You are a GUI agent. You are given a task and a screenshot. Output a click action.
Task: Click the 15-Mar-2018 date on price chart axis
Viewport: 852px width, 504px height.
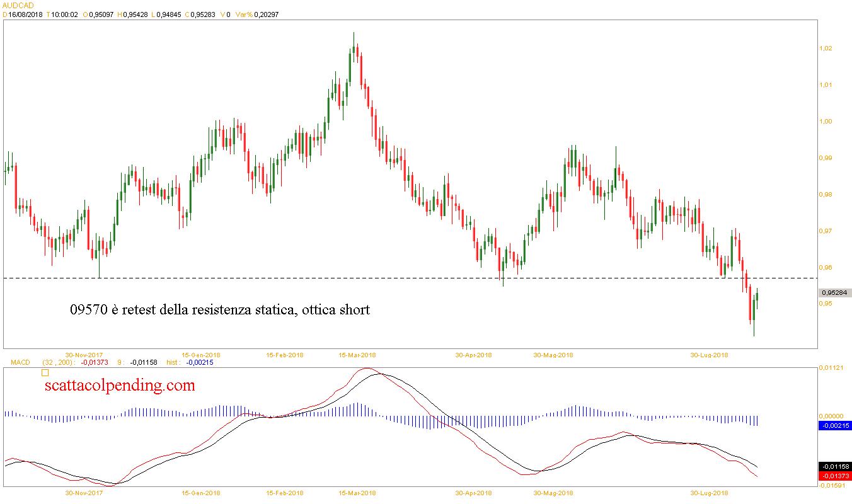pos(357,355)
